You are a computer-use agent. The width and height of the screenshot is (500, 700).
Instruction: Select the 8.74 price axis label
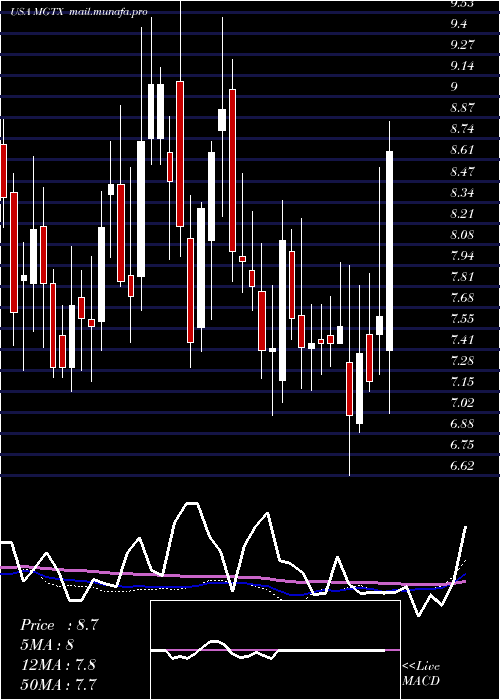[x=462, y=129]
